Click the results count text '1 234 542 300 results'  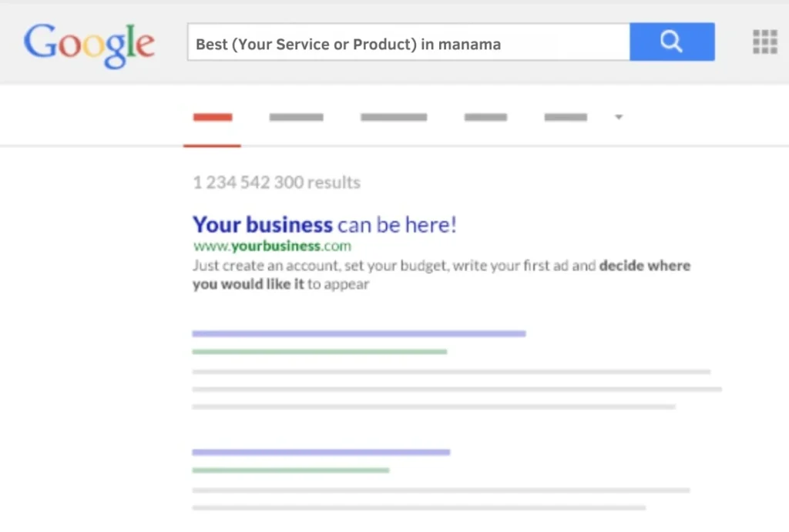click(x=276, y=182)
